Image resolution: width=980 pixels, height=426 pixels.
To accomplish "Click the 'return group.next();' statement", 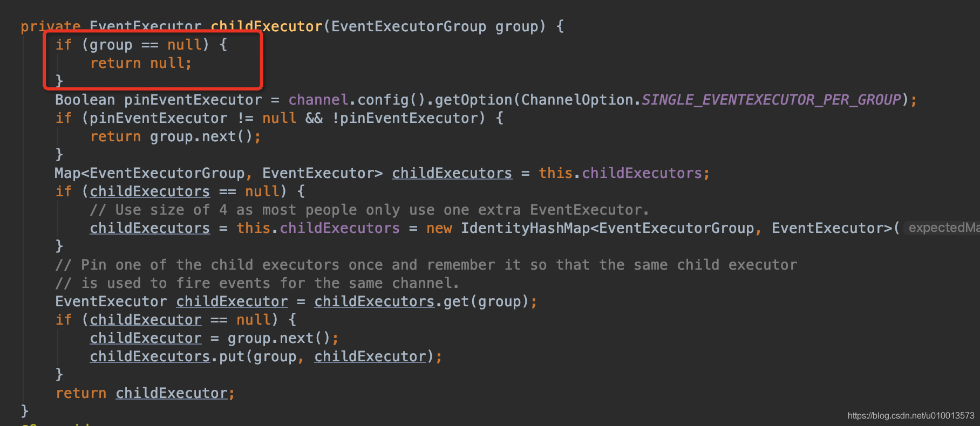I will coord(175,136).
